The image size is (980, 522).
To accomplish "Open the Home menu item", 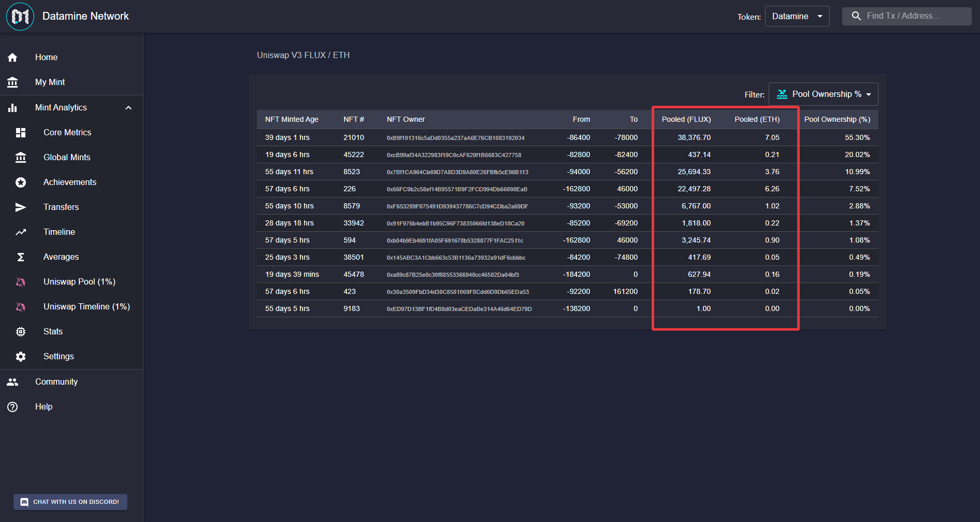I will 71,58.
